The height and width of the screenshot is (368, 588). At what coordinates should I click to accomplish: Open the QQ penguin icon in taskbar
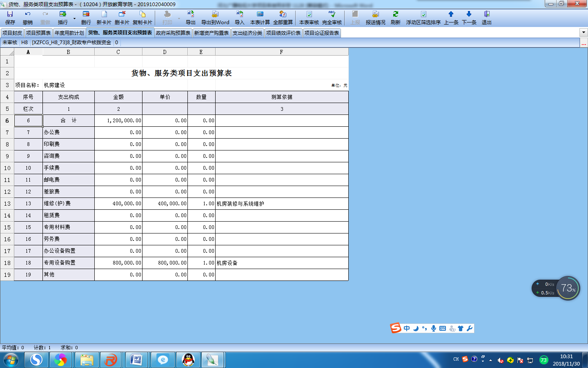click(188, 360)
